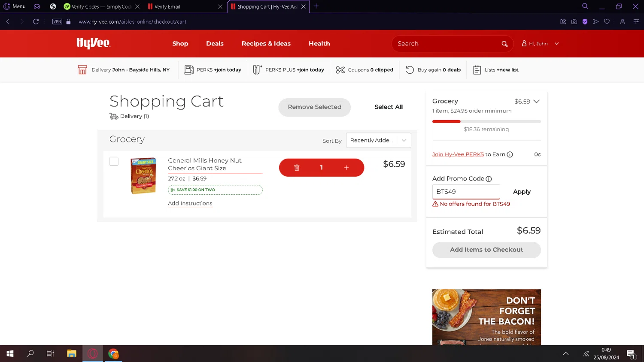Image resolution: width=644 pixels, height=362 pixels.
Task: Open the Health menu
Action: (319, 44)
